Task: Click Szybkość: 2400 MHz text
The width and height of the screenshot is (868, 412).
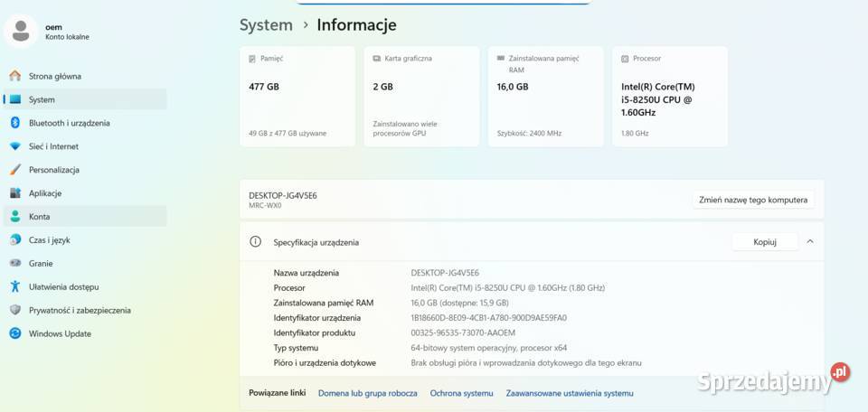Action: (529, 134)
